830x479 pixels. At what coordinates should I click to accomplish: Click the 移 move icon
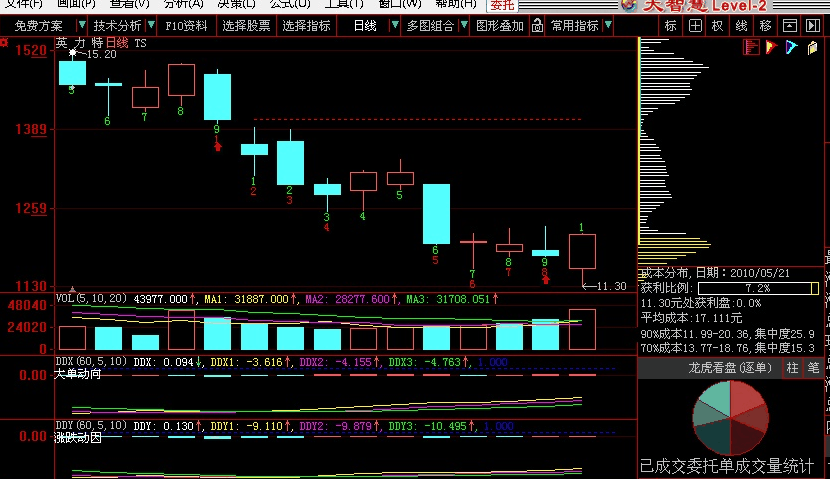tap(765, 25)
